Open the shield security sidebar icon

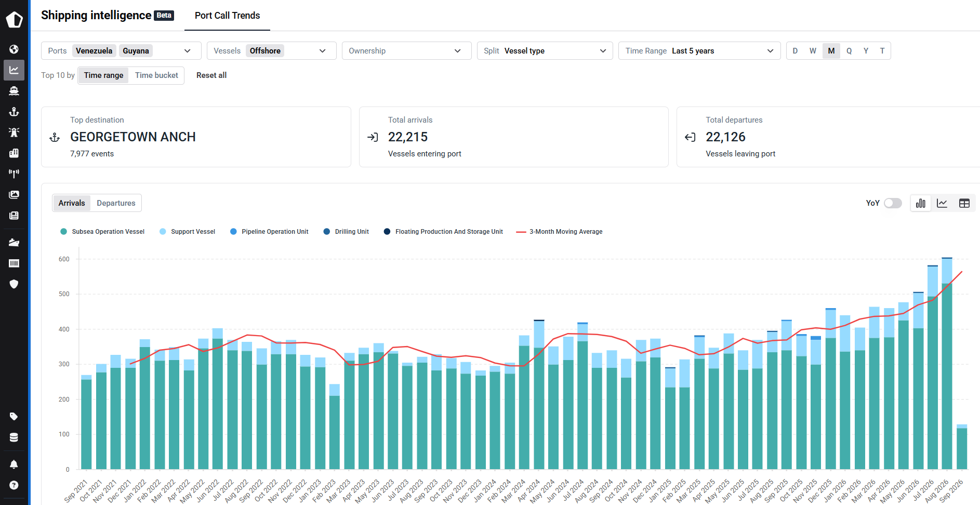[x=14, y=284]
